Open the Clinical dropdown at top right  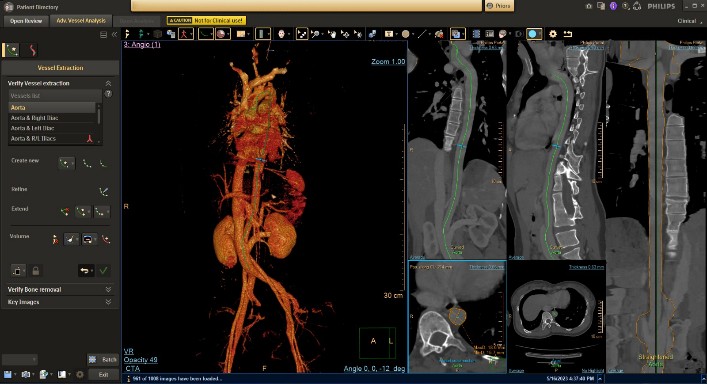coord(689,21)
